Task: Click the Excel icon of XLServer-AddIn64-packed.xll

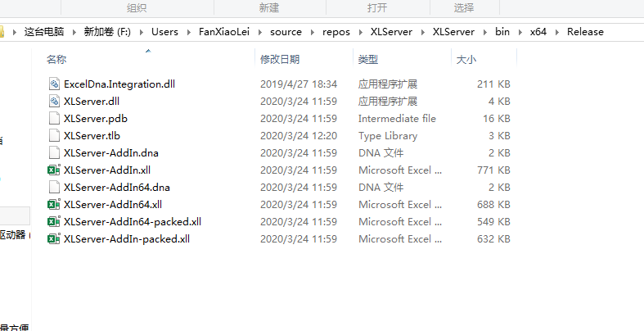Action: coord(54,222)
